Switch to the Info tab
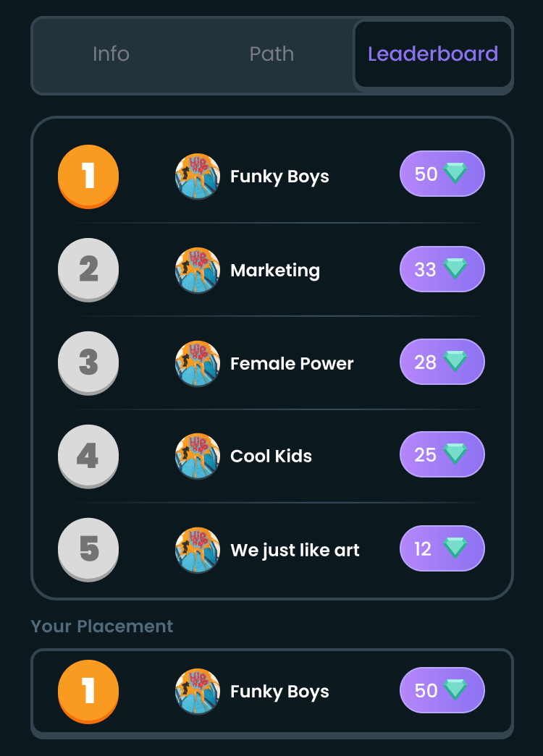This screenshot has width=543, height=756. (111, 54)
